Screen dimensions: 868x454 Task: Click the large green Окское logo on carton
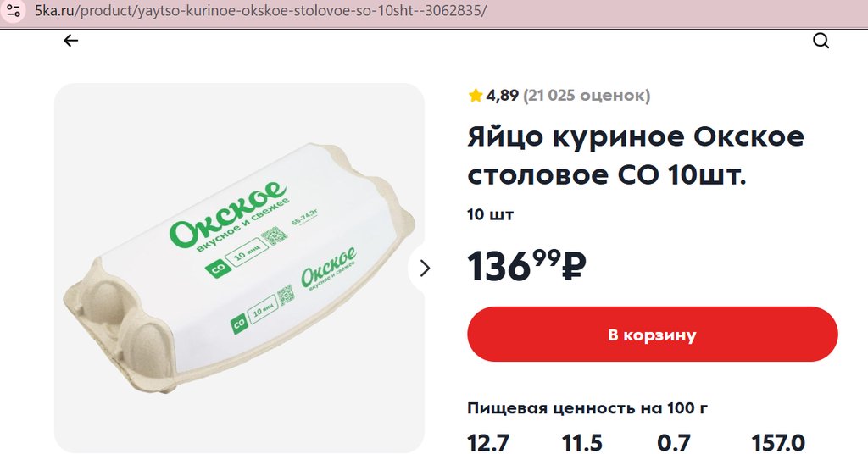coord(228,214)
